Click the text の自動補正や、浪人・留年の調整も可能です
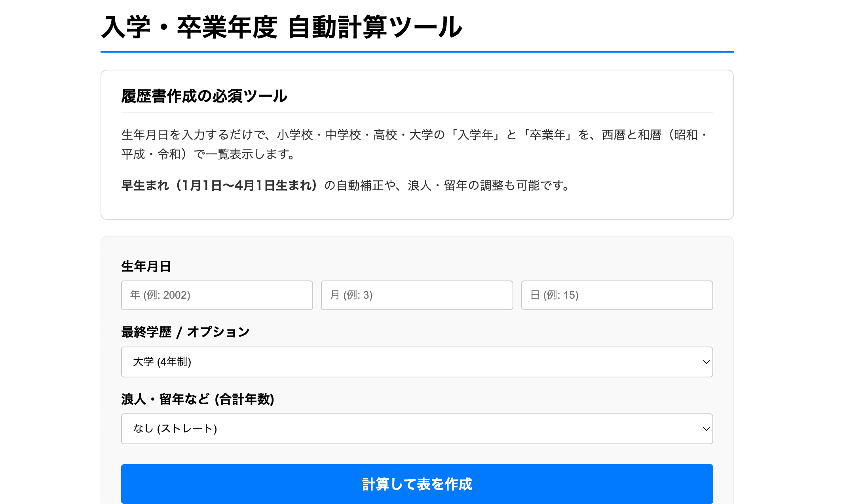Viewport: 862px width, 504px height. point(447,185)
